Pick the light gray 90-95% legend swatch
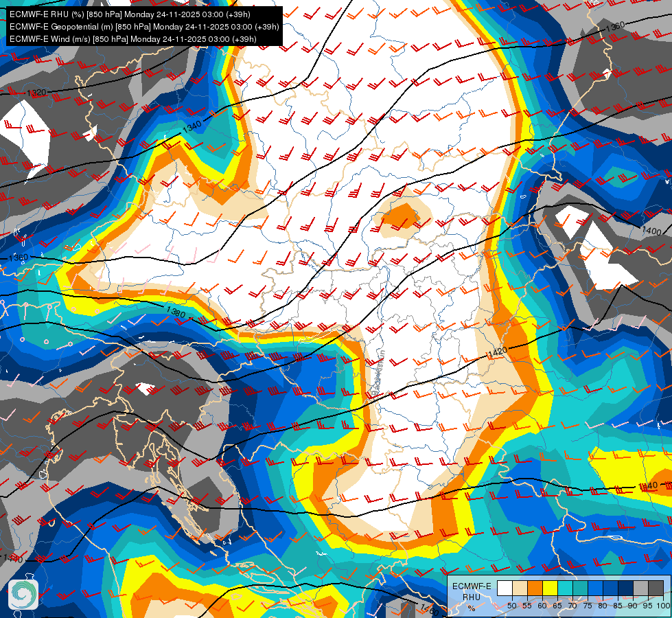 [x=640, y=588]
